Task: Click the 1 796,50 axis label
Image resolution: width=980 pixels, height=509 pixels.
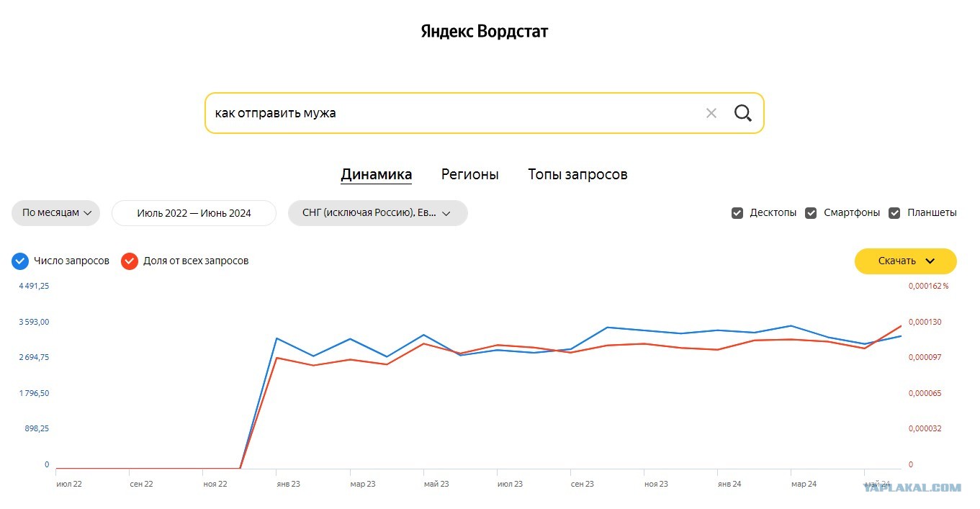Action: click(34, 393)
